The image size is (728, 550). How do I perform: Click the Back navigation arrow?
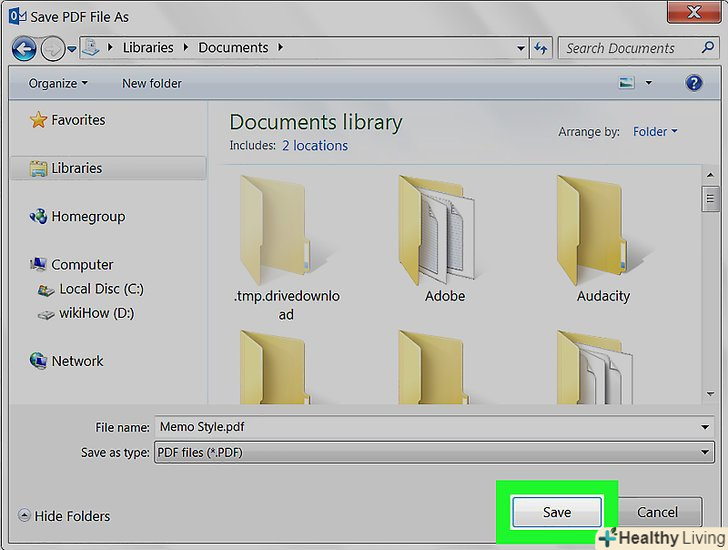(x=24, y=49)
